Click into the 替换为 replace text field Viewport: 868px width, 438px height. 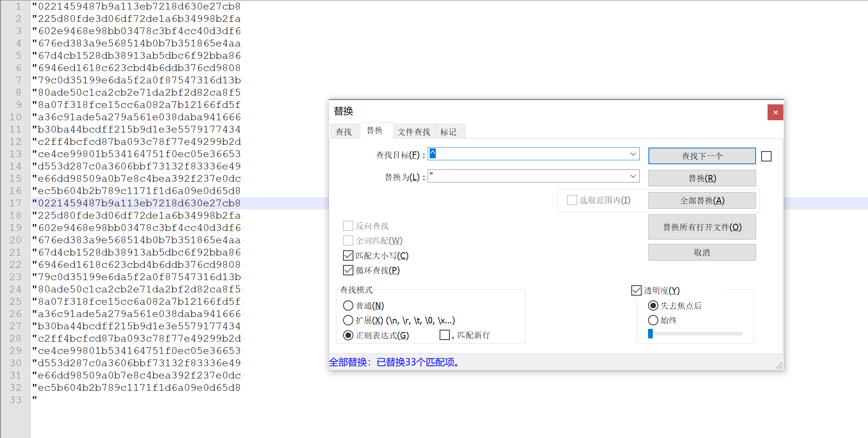[528, 176]
